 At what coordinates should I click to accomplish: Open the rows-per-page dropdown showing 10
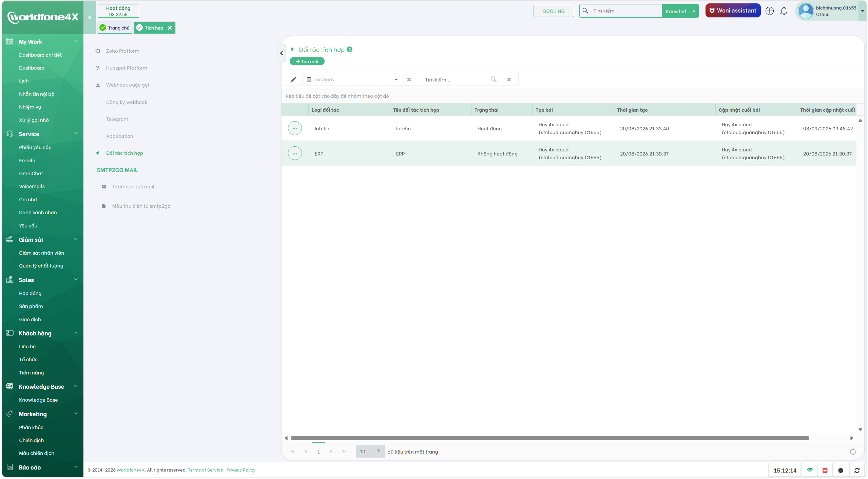tap(370, 451)
